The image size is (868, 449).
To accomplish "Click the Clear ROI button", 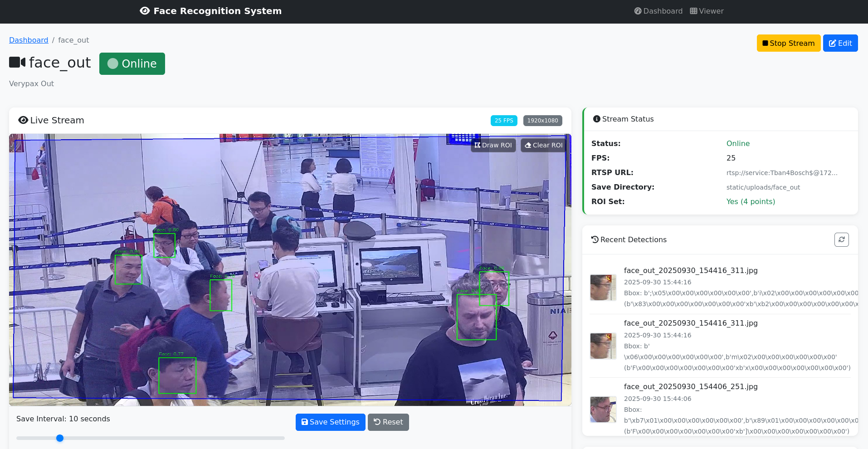I will pyautogui.click(x=543, y=145).
